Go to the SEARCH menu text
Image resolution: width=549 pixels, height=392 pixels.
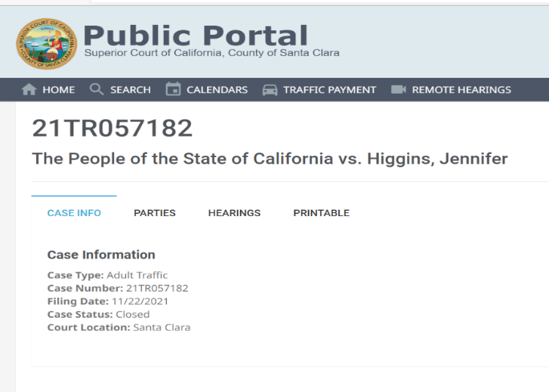[130, 90]
